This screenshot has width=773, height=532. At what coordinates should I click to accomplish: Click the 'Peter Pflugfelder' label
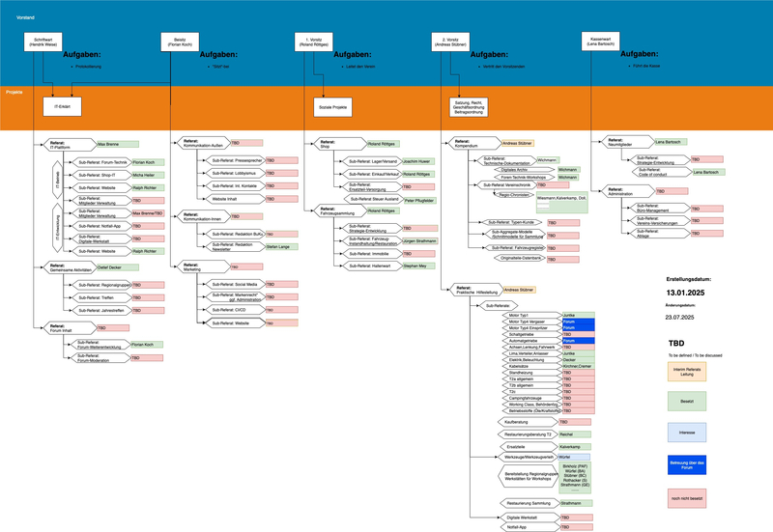tap(420, 201)
